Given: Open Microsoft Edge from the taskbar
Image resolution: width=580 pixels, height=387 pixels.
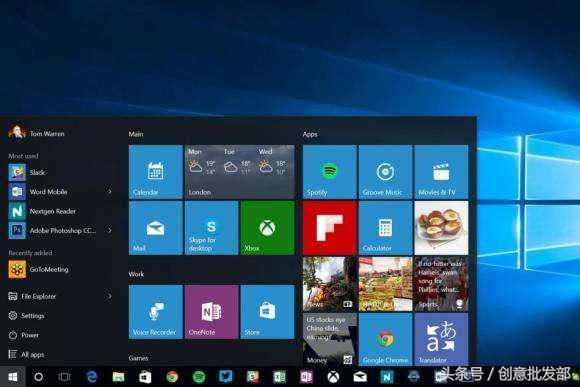Looking at the screenshot, I should pos(91,377).
